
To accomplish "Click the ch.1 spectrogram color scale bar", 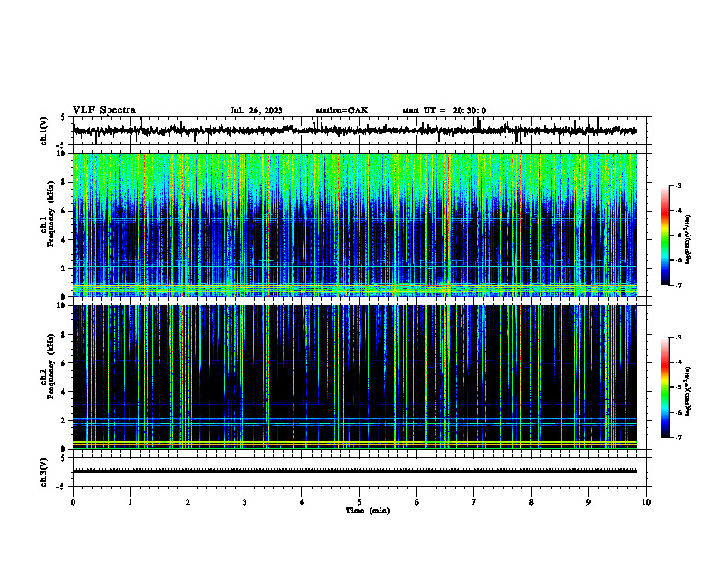I will (x=665, y=236).
